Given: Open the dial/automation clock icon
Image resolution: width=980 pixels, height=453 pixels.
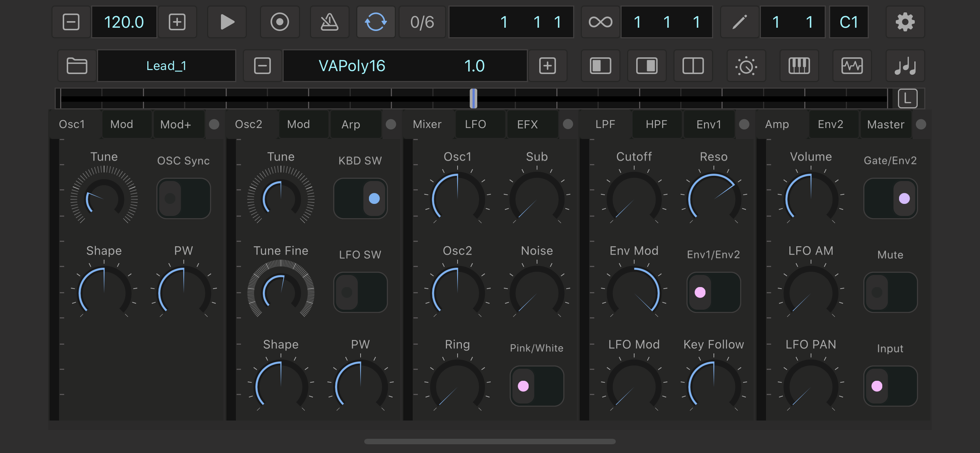Looking at the screenshot, I should point(746,66).
